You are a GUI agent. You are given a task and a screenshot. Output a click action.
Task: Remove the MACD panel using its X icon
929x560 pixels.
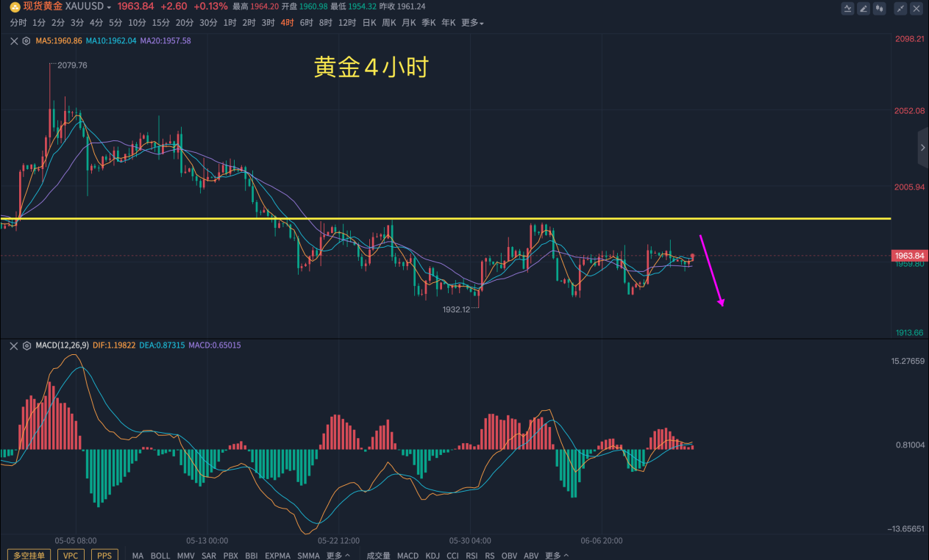click(14, 345)
